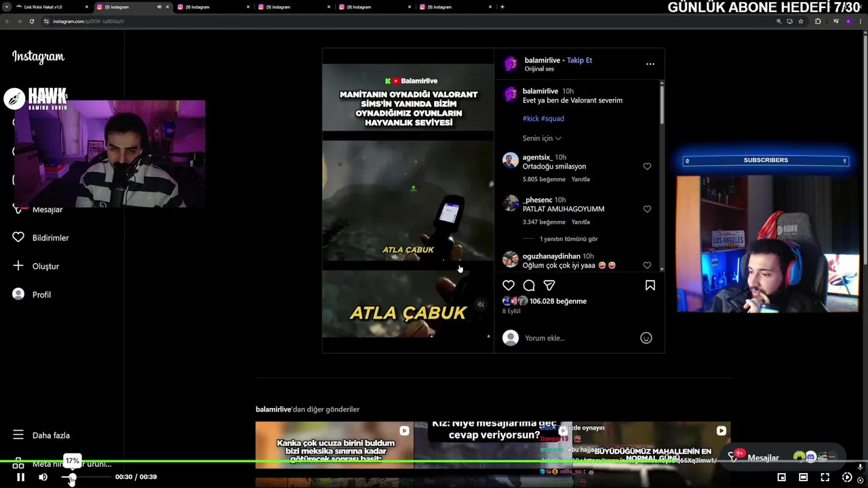The width and height of the screenshot is (868, 488).
Task: Bookmark the page with the star icon
Action: click(x=801, y=21)
